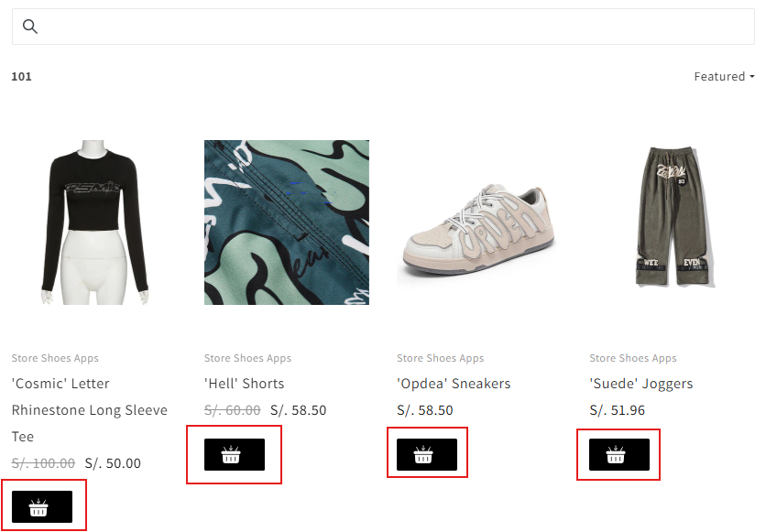Click inside the search input field
Image resolution: width=766 pixels, height=532 pixels.
coord(394,27)
